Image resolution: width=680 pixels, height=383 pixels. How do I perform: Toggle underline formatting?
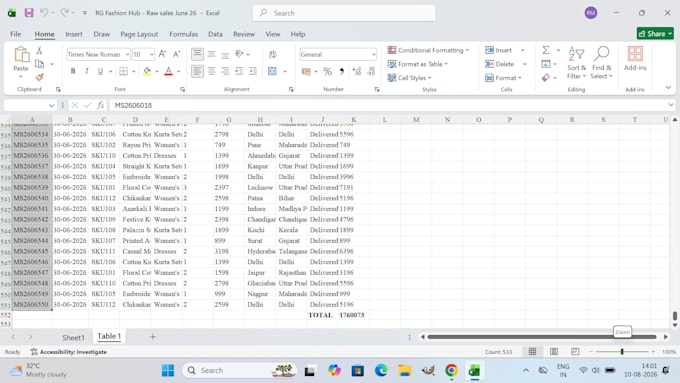[100, 71]
